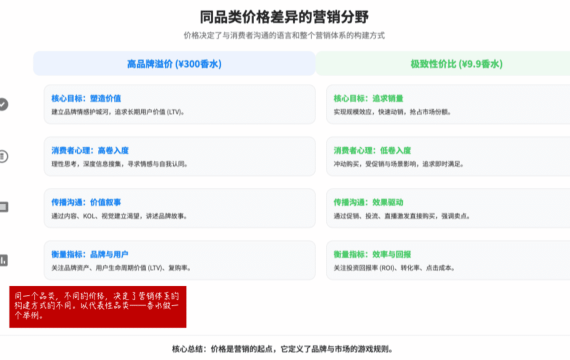Select the 高品牌溢价 (¥300香水) column header
The image size is (570, 360).
[x=174, y=64]
